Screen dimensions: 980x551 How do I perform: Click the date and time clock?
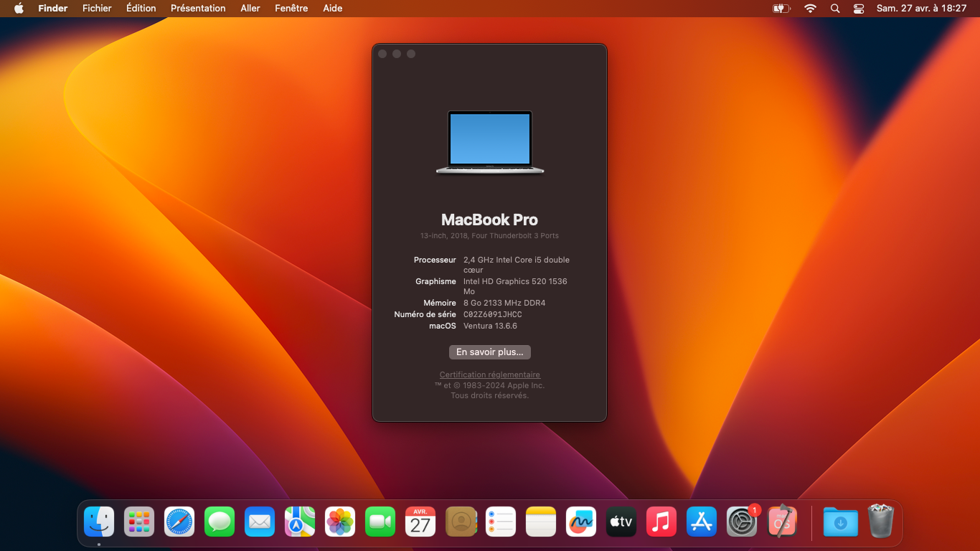click(921, 9)
